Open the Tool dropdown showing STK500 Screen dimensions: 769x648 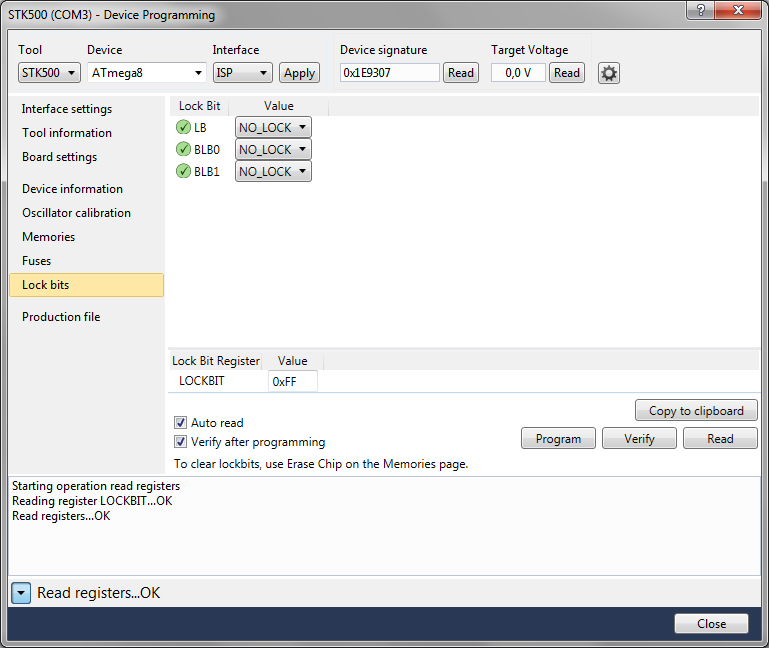point(49,73)
